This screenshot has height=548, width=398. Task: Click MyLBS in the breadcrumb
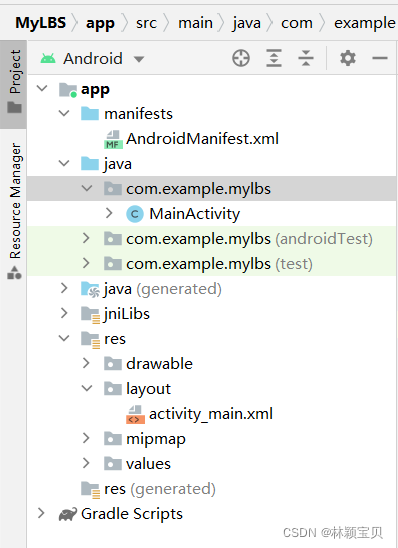pyautogui.click(x=41, y=23)
